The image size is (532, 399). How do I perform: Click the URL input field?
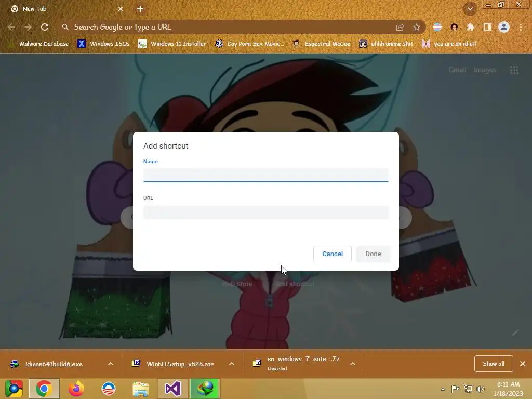click(x=265, y=212)
